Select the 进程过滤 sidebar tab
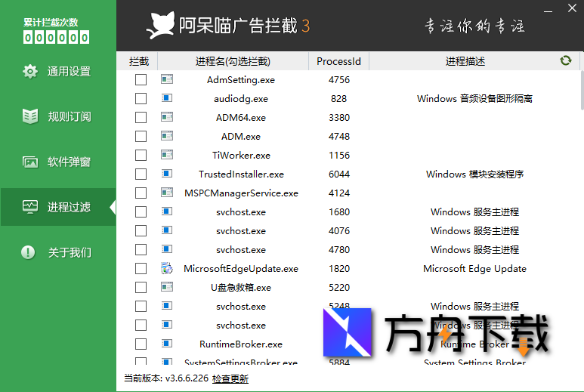Image resolution: width=584 pixels, height=392 pixels. coord(58,207)
